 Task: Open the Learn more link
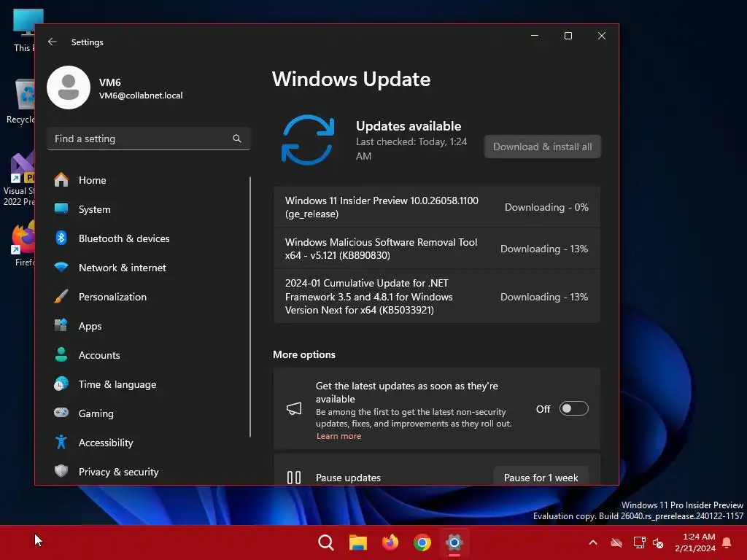pyautogui.click(x=338, y=436)
